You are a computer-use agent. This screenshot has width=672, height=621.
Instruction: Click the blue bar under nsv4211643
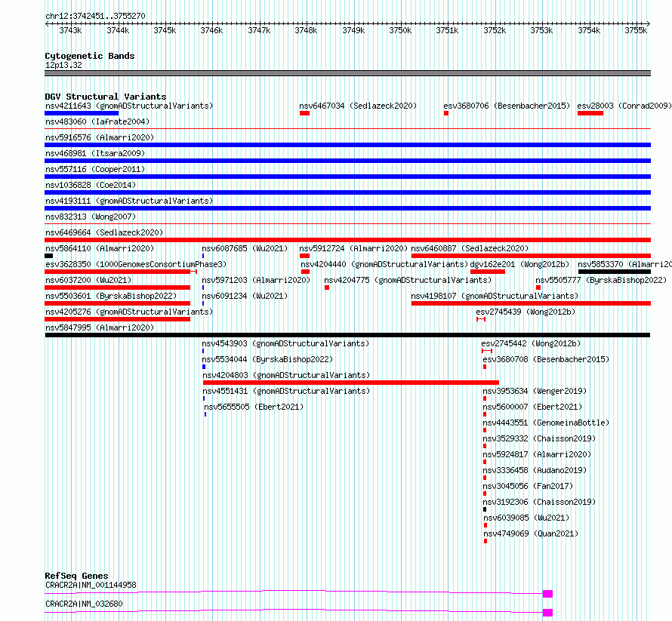pos(82,113)
